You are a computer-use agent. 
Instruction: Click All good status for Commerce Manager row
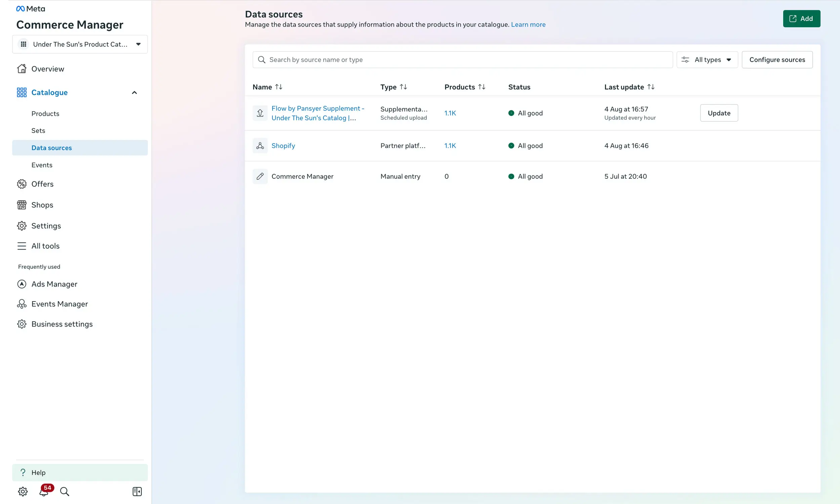click(526, 176)
